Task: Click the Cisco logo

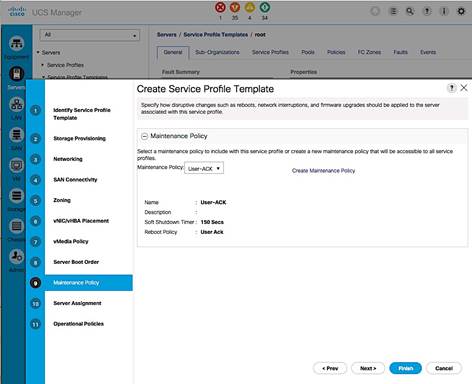Action: click(17, 12)
